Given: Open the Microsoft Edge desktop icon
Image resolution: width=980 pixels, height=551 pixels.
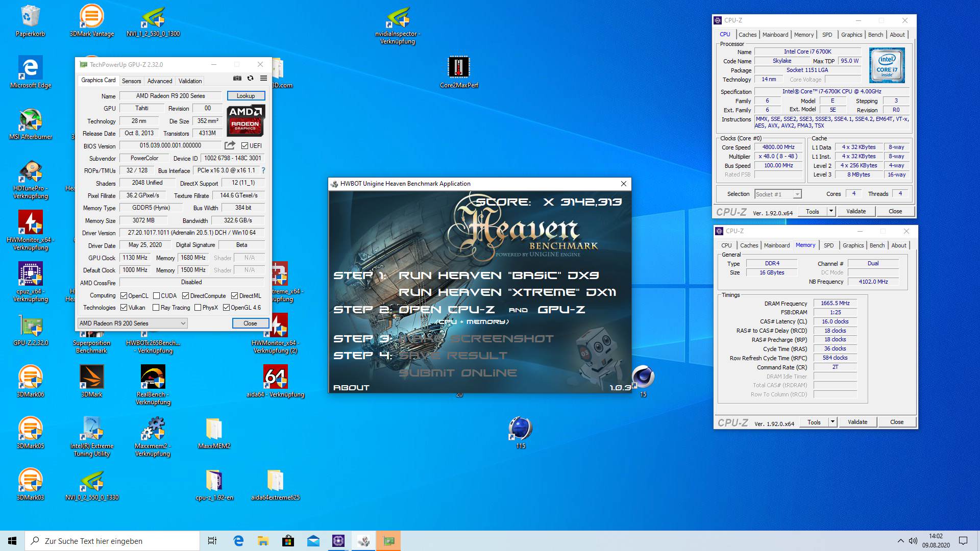Looking at the screenshot, I should [31, 72].
